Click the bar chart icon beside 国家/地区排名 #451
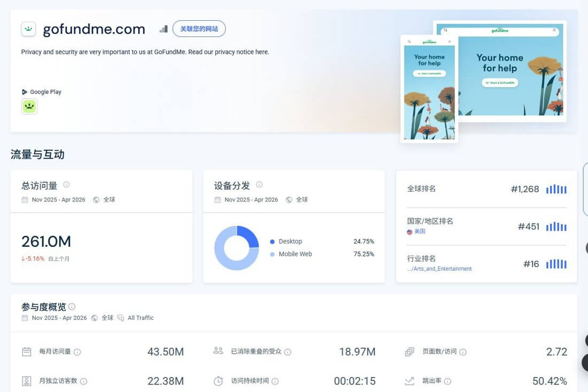 556,227
